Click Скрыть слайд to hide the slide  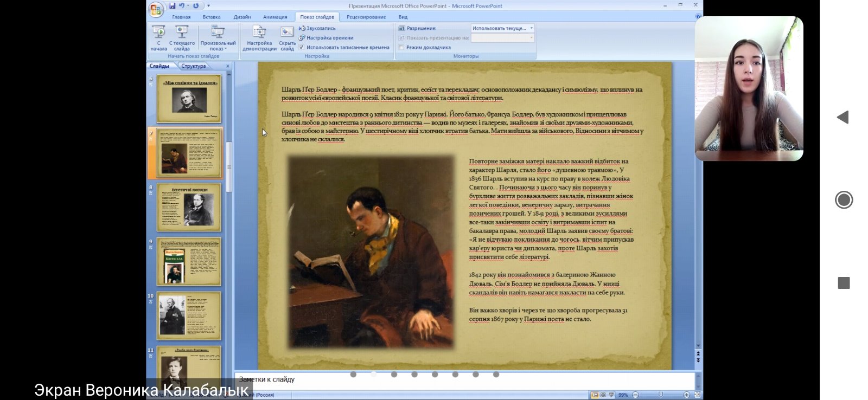(287, 38)
